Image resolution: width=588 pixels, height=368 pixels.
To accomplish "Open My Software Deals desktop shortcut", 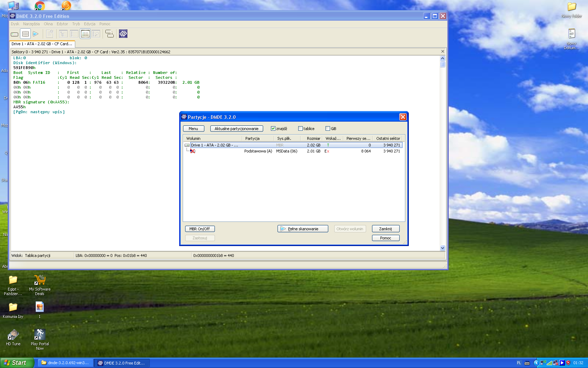I will 40,286.
